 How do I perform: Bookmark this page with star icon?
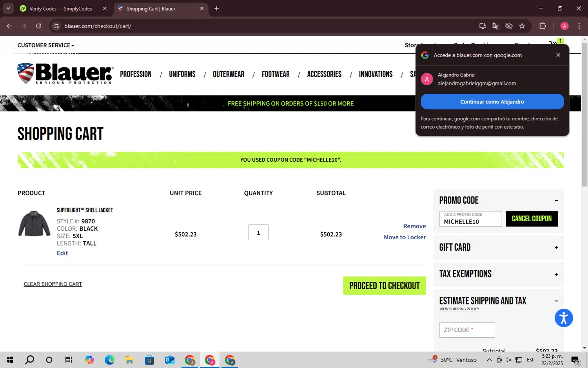(x=522, y=26)
